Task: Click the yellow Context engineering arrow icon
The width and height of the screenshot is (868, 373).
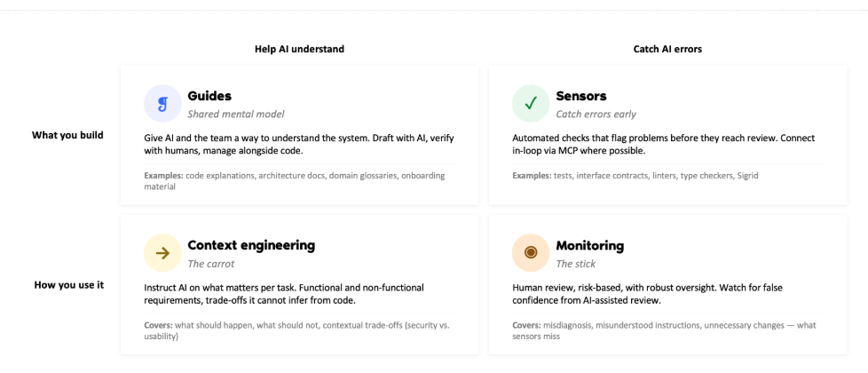Action: coord(162,253)
